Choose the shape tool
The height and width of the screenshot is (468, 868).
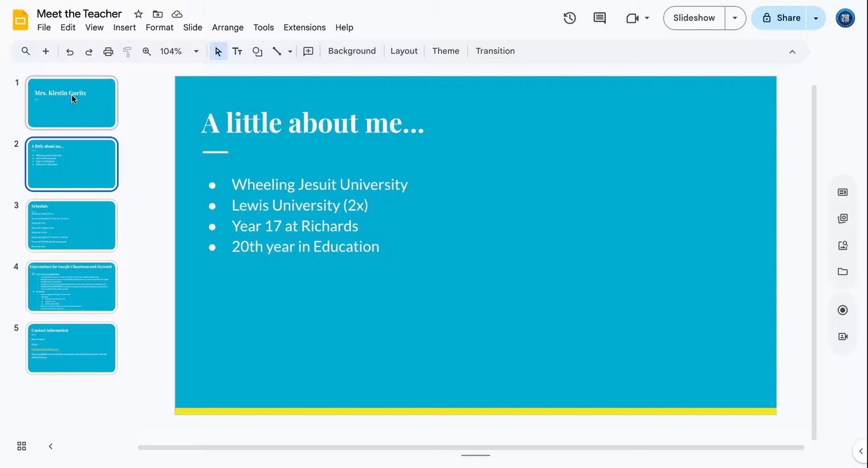point(258,51)
